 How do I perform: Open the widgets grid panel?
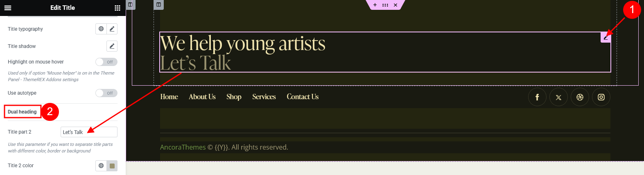118,8
